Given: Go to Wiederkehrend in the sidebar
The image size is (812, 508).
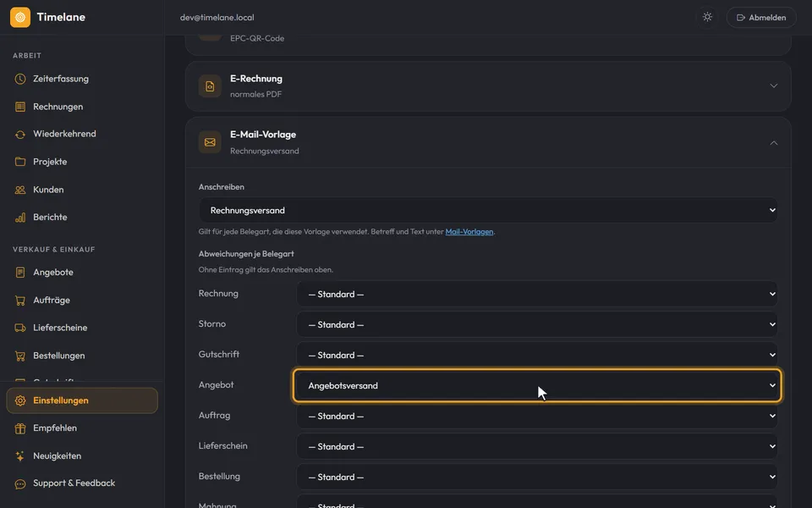Looking at the screenshot, I should 82,135.
